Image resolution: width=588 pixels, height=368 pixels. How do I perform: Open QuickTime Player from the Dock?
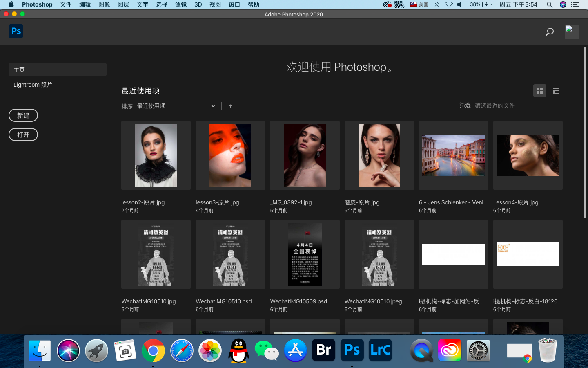[422, 350]
